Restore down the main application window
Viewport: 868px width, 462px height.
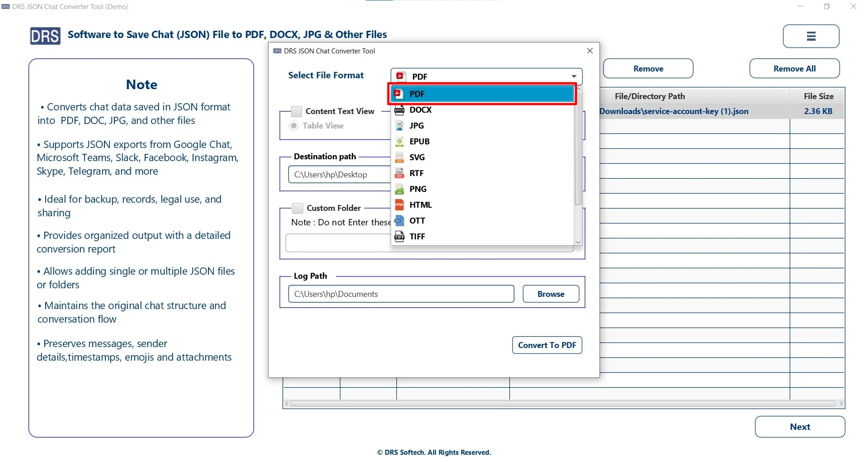pyautogui.click(x=826, y=6)
